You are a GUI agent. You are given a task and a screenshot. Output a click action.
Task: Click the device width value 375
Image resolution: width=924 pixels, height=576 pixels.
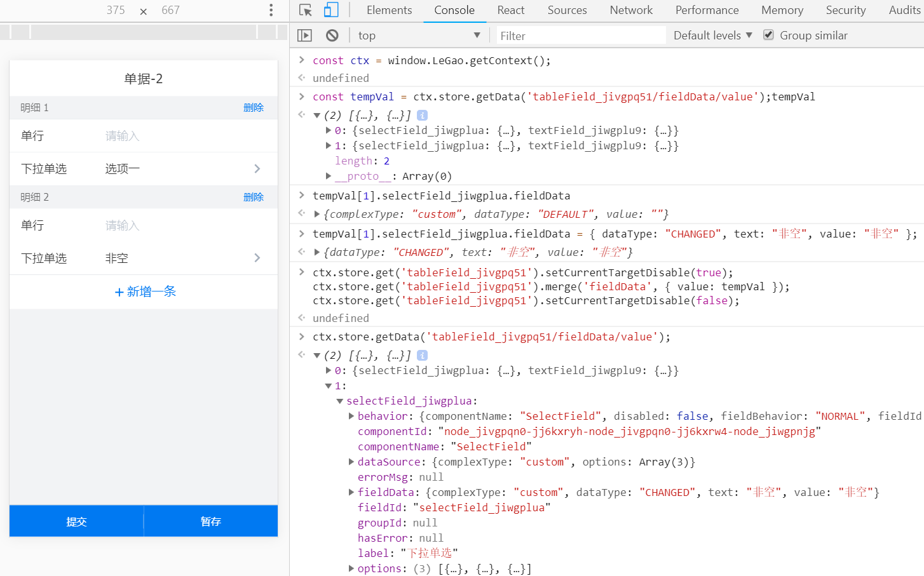coord(116,10)
